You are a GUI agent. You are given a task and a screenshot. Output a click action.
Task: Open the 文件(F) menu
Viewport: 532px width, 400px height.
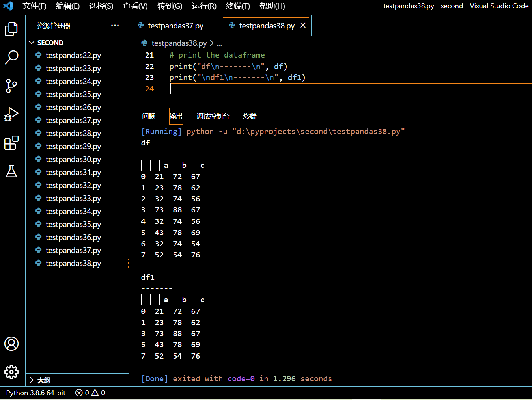click(x=34, y=6)
